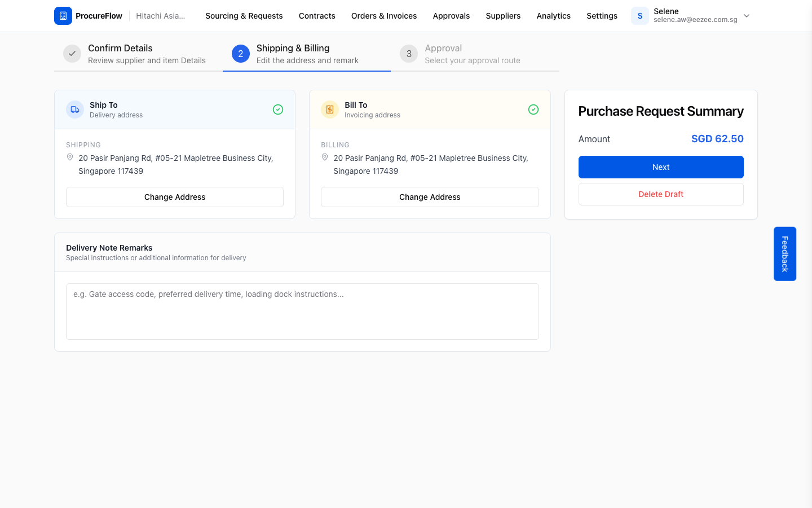Change the Bill To address
Screen dimensions: 812x508
tap(430, 197)
